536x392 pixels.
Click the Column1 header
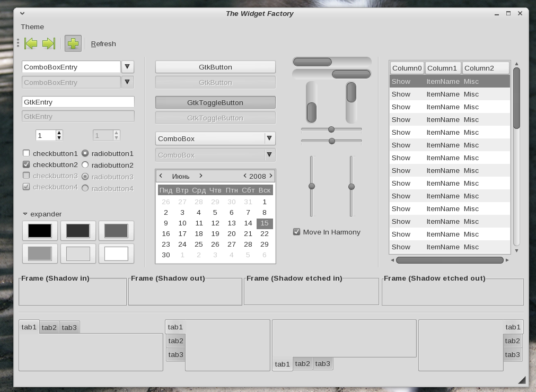click(443, 68)
